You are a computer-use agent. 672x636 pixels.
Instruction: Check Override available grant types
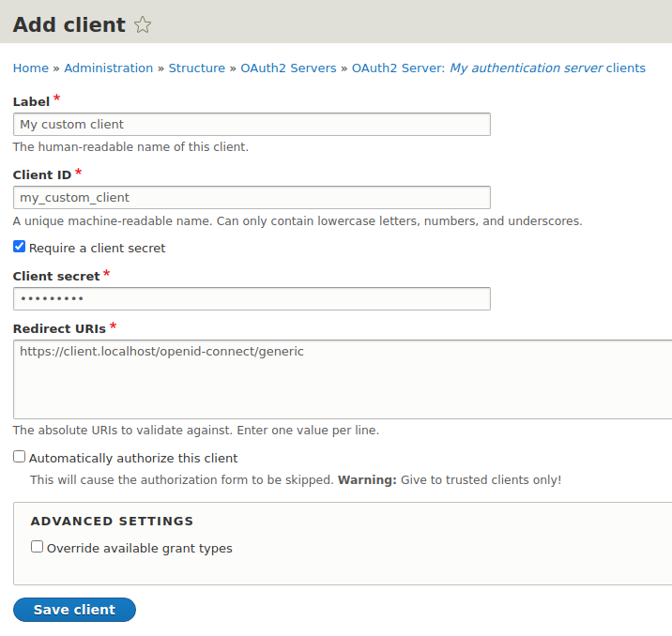(37, 547)
